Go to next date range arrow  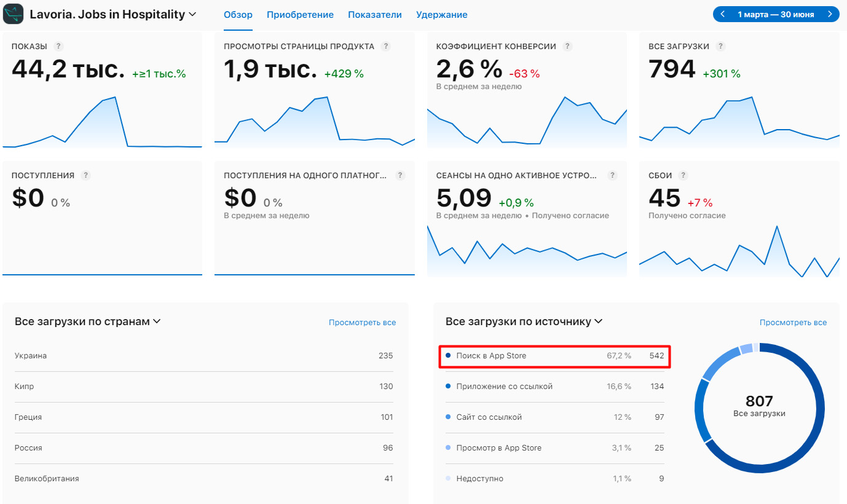pyautogui.click(x=830, y=14)
